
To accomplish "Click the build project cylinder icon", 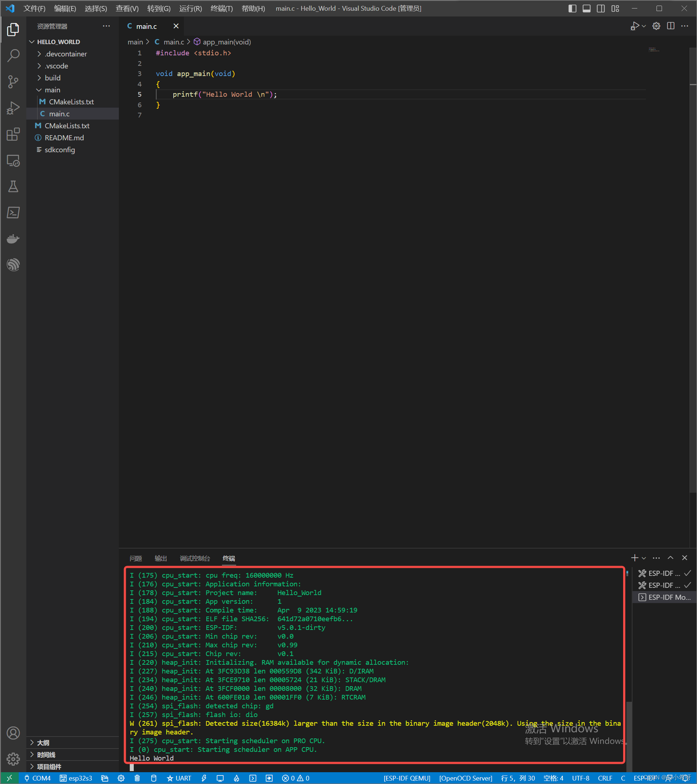I will pos(153,778).
